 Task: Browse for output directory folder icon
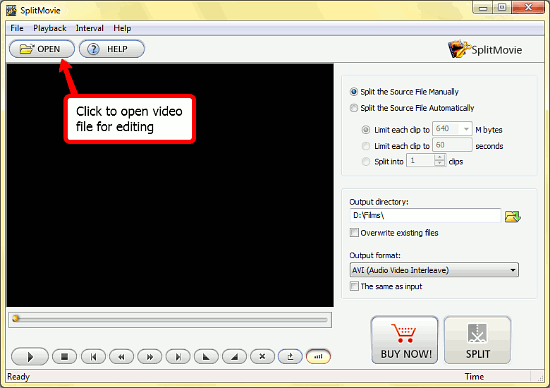512,216
